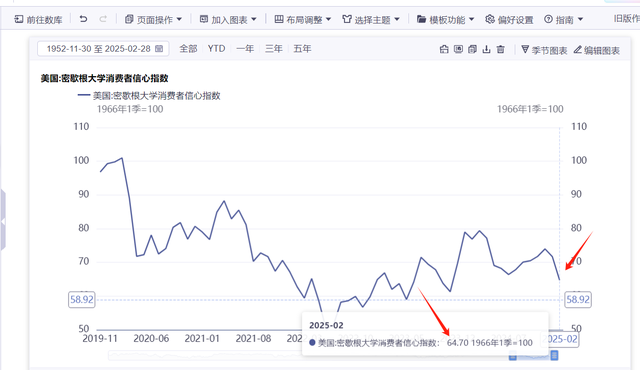Click the right 58.92 crosshair value label
The image size is (640, 370).
tap(578, 299)
